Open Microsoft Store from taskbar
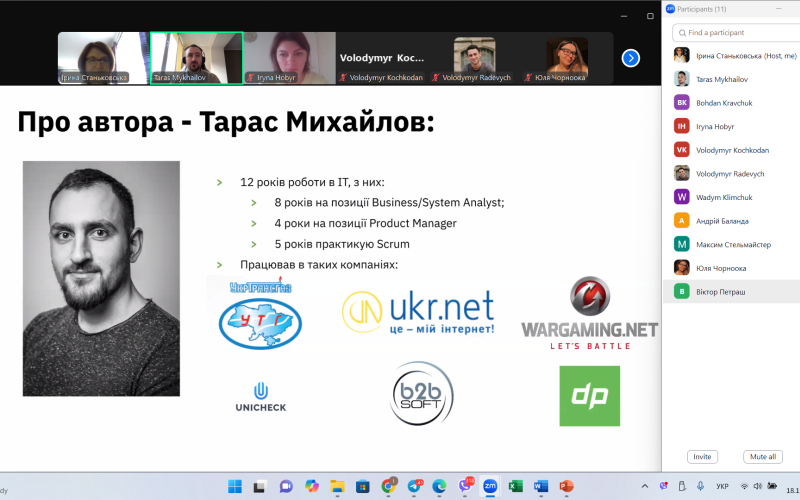Image resolution: width=800 pixels, height=500 pixels. point(363,486)
